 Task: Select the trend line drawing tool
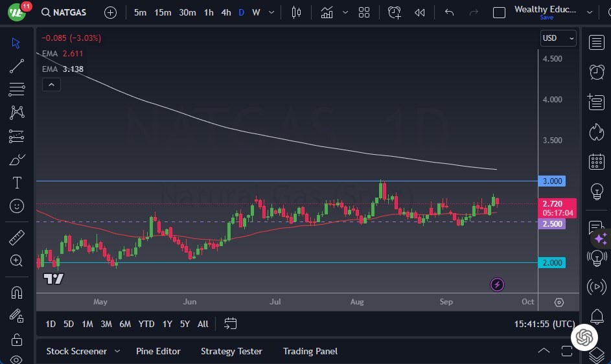[x=17, y=66]
